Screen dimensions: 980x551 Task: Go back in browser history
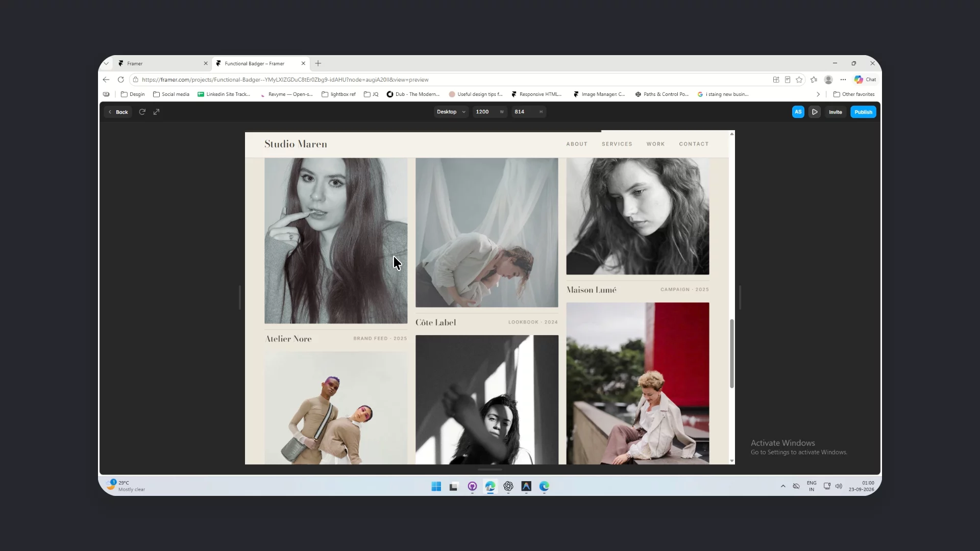pos(106,80)
